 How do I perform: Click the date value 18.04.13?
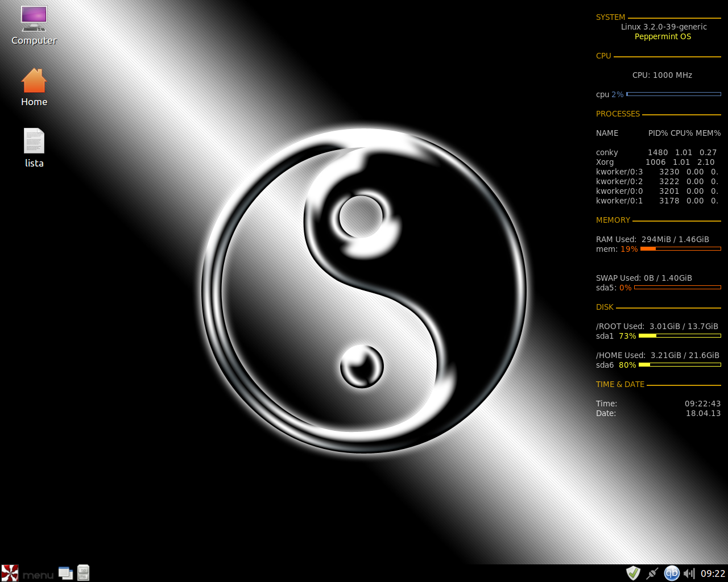pyautogui.click(x=703, y=413)
